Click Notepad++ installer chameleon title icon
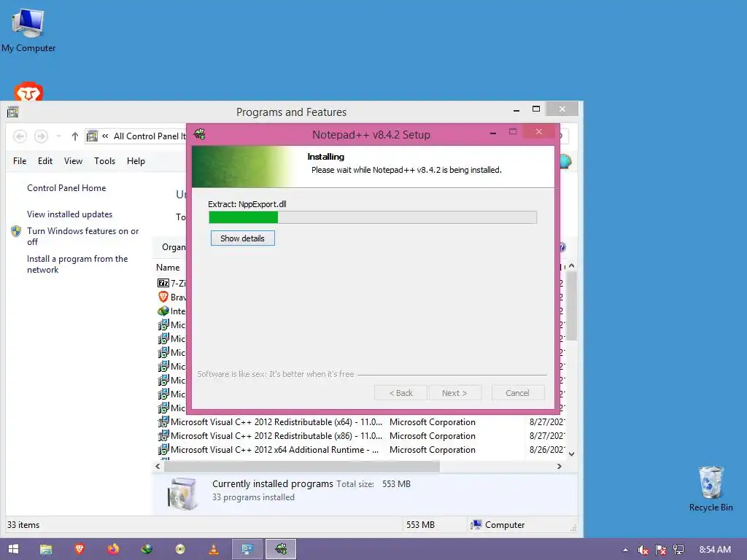The width and height of the screenshot is (747, 560). 200,134
